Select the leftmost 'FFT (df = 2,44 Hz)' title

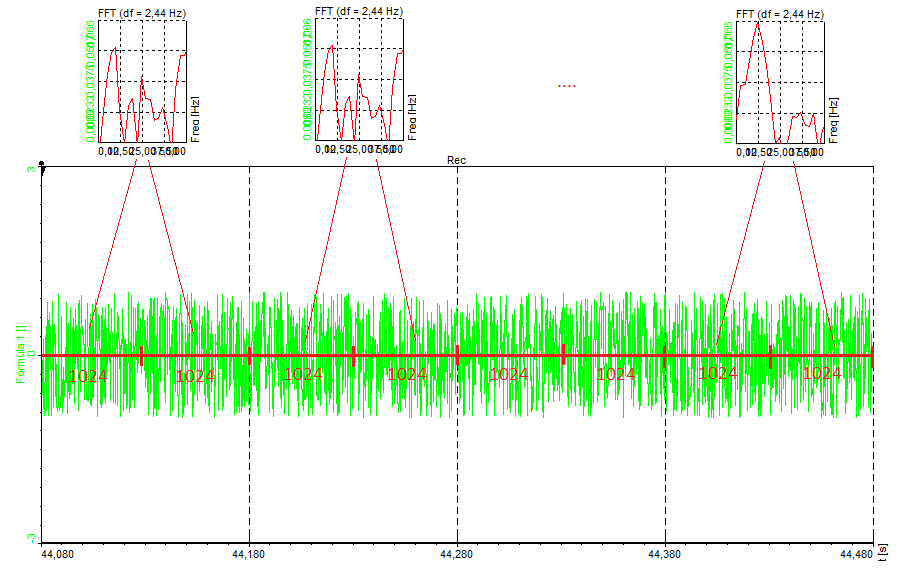coord(142,13)
